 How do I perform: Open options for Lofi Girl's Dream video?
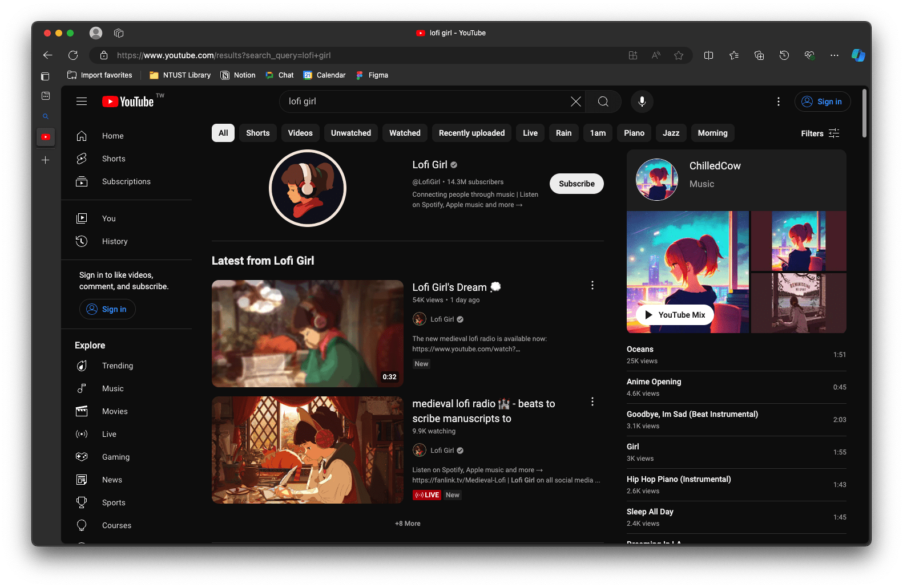pos(592,285)
